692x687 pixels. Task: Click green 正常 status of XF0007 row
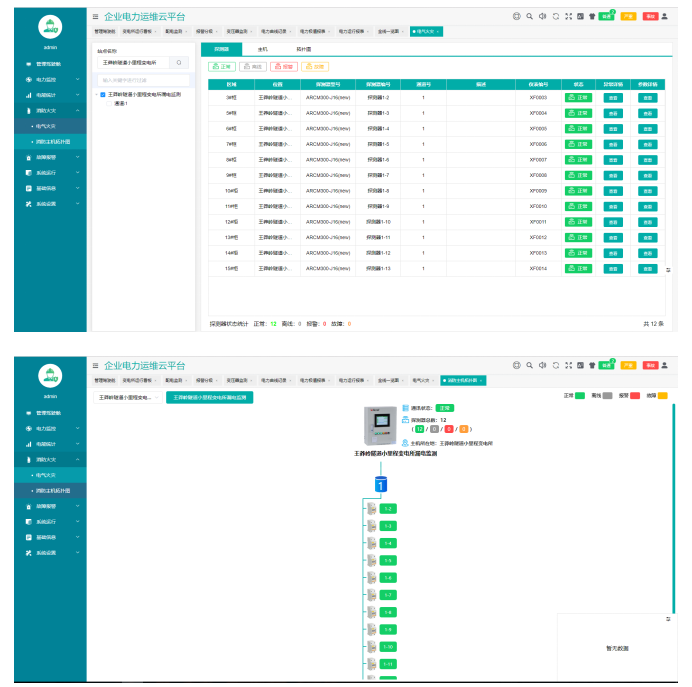point(578,160)
